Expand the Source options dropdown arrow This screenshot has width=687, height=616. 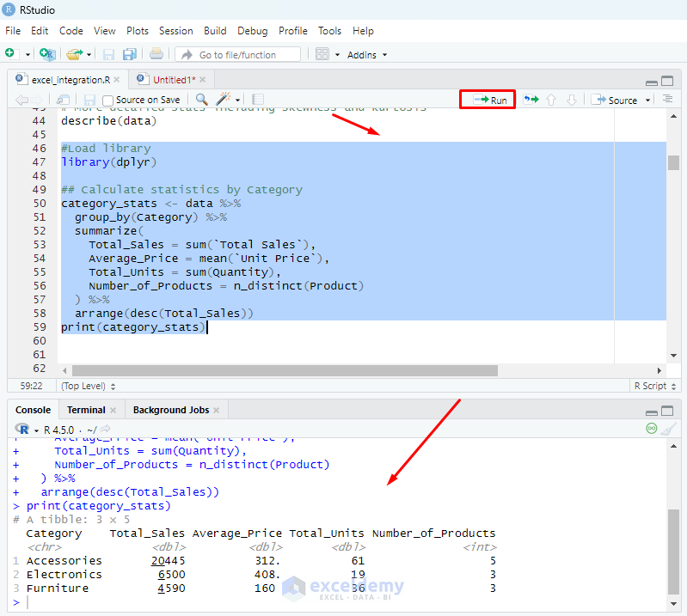647,101
